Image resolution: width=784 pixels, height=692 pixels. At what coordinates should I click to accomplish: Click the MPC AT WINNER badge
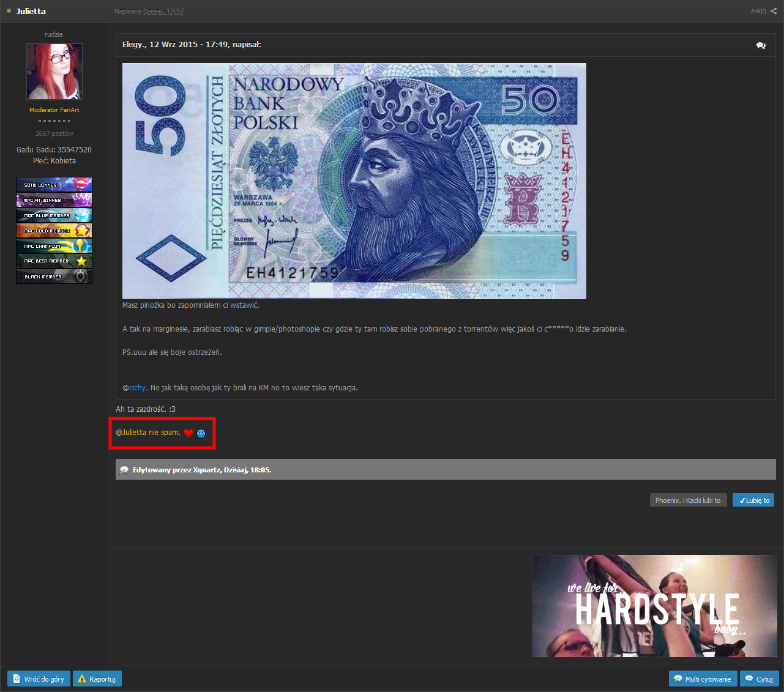click(54, 199)
